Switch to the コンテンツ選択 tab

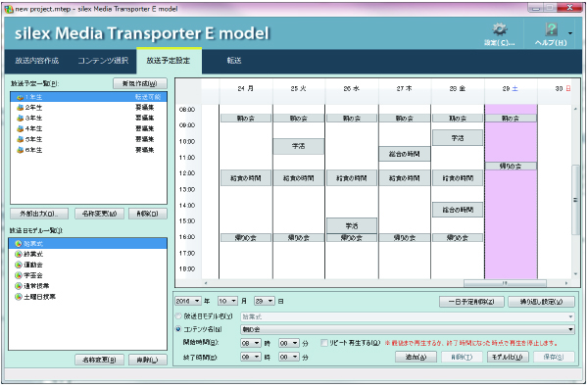(103, 61)
